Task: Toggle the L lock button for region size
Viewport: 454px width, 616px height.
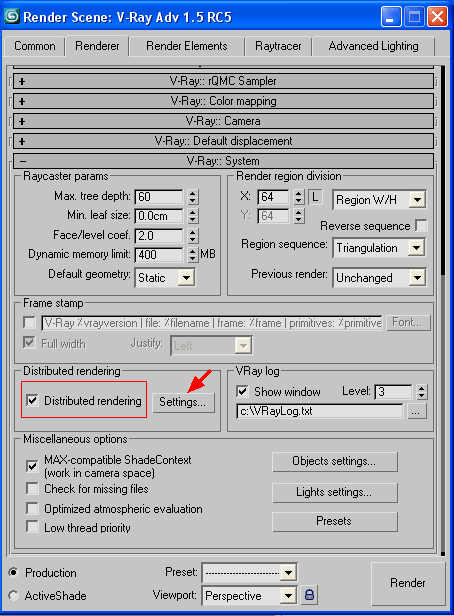Action: (315, 196)
